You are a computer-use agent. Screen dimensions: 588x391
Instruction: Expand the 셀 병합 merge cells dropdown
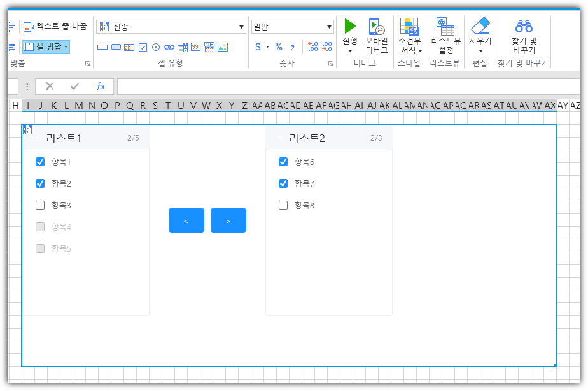[x=66, y=47]
